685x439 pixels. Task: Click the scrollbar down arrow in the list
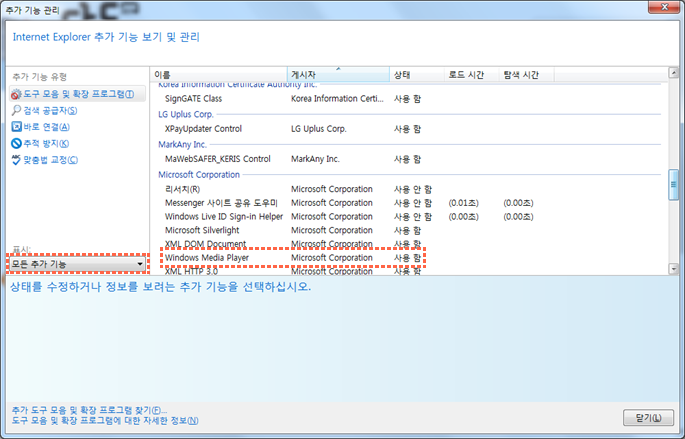[x=674, y=269]
